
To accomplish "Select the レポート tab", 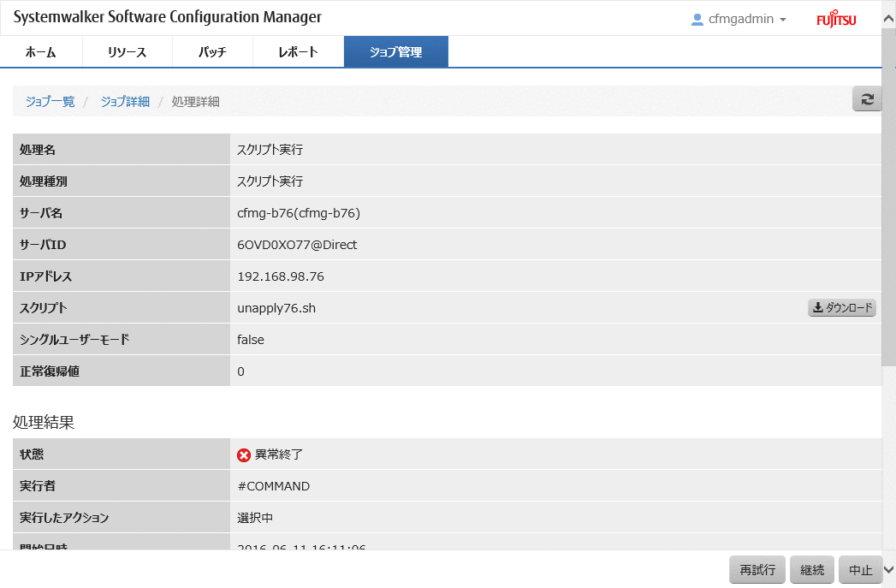I will click(299, 52).
